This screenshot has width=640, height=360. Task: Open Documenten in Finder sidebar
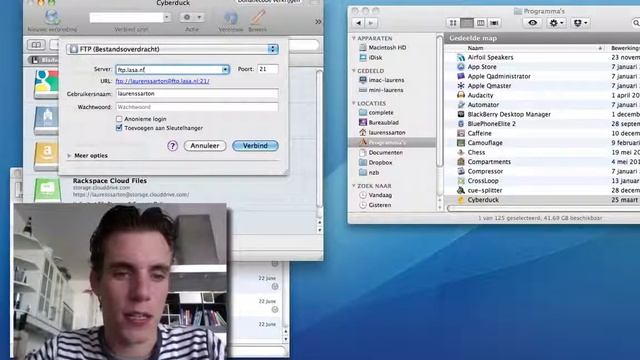[x=385, y=152]
